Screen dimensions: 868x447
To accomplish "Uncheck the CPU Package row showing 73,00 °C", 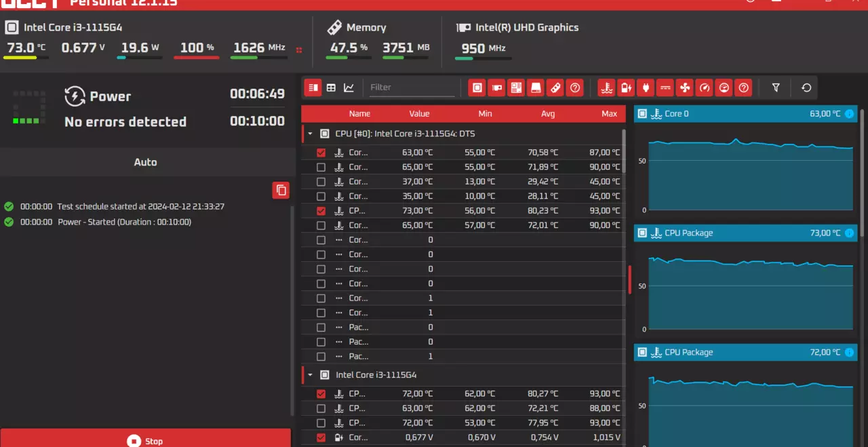I will pos(321,211).
